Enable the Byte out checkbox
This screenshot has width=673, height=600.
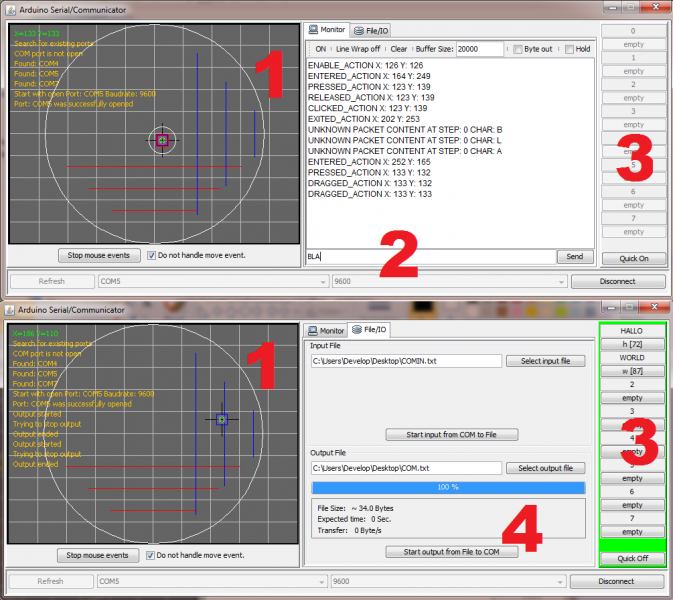pyautogui.click(x=518, y=49)
